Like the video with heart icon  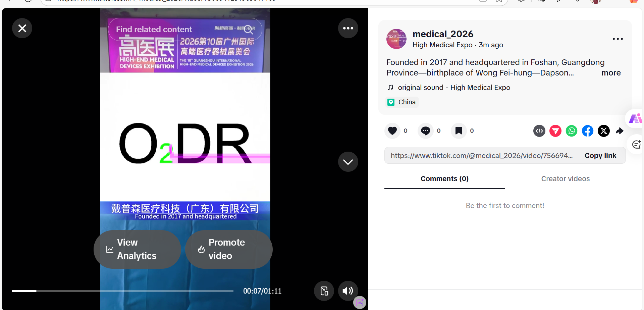[392, 131]
